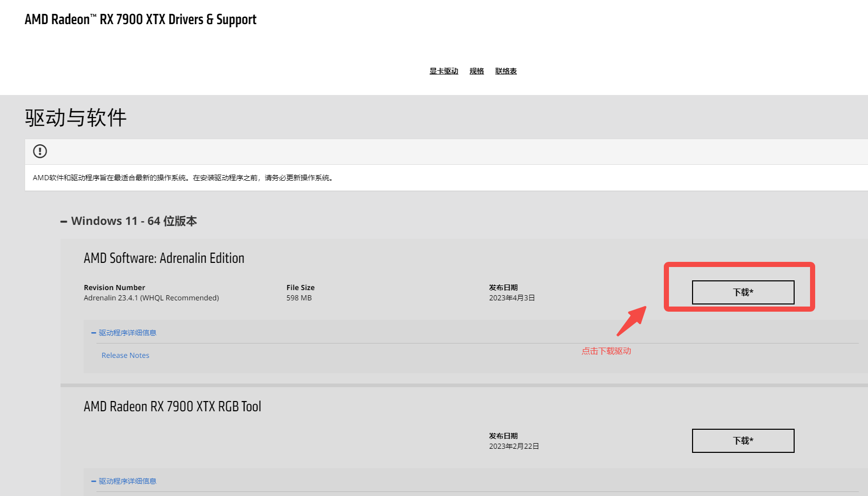The image size is (868, 496).
Task: Collapse the Windows 11 - 64 位版本 section
Action: tap(128, 221)
